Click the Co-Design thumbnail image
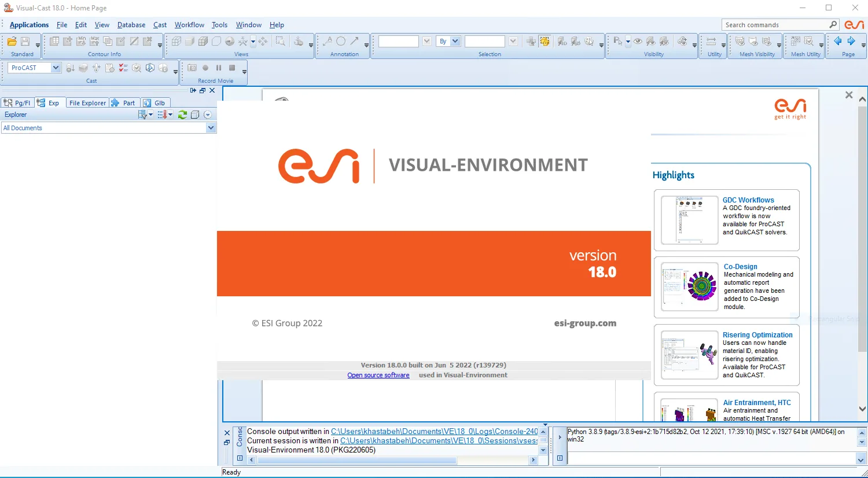Image resolution: width=868 pixels, height=478 pixels. click(690, 287)
